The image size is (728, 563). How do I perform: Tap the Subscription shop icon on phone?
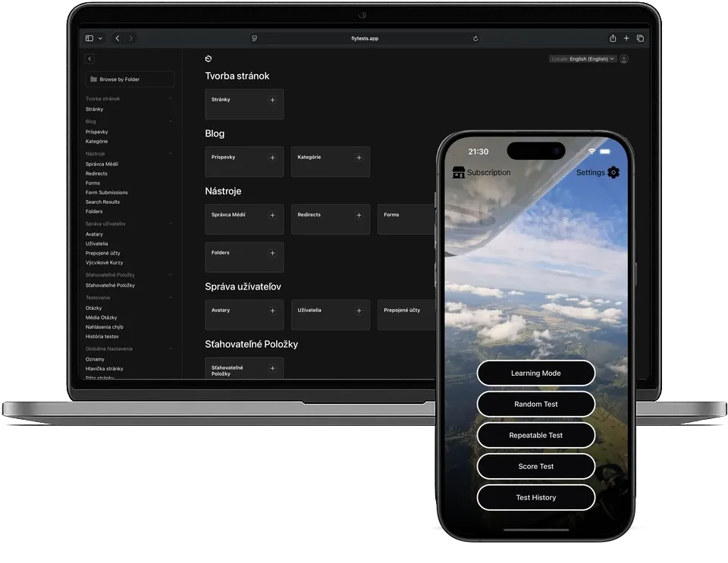pos(459,173)
